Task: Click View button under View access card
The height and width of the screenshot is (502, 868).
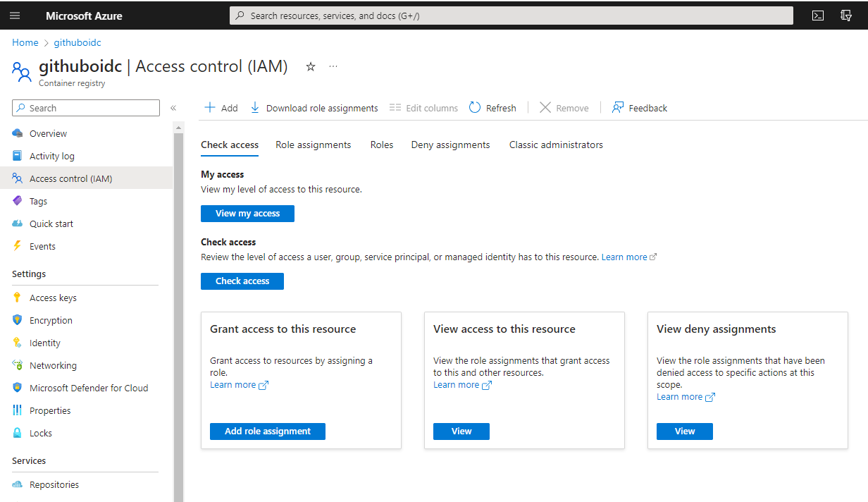Action: click(x=461, y=431)
